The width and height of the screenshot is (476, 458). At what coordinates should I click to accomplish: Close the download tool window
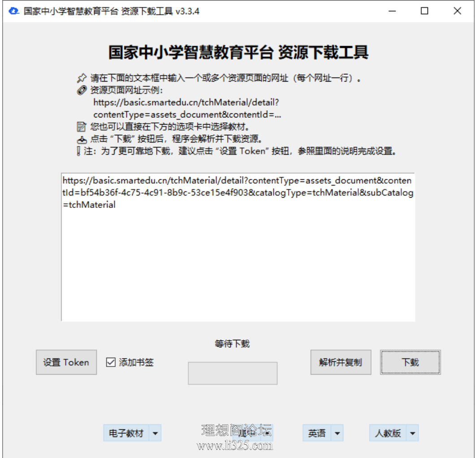click(x=457, y=11)
